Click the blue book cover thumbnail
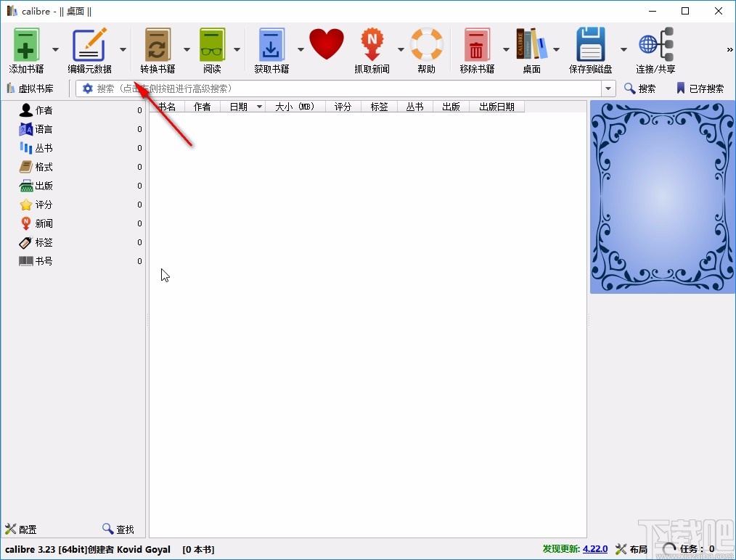This screenshot has height=560, width=736. (662, 197)
